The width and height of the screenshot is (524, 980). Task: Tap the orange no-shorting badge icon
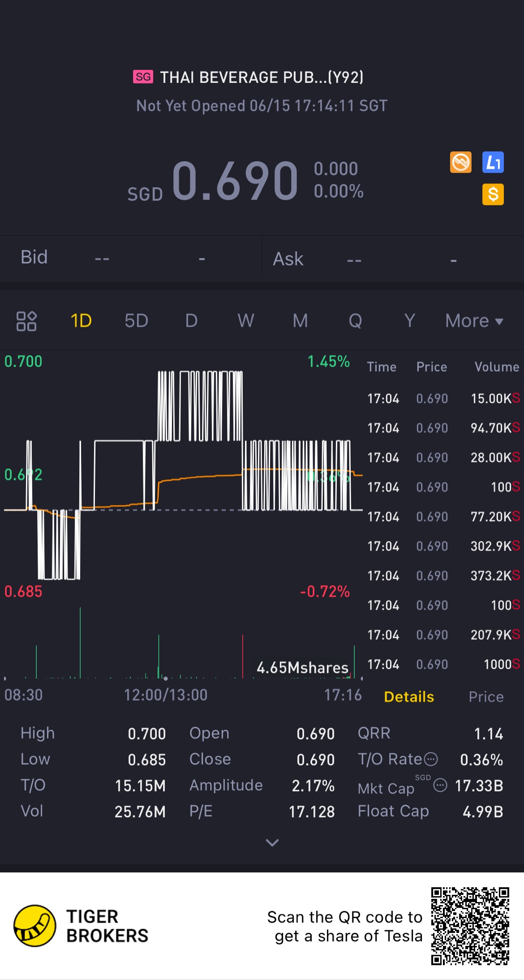(461, 163)
